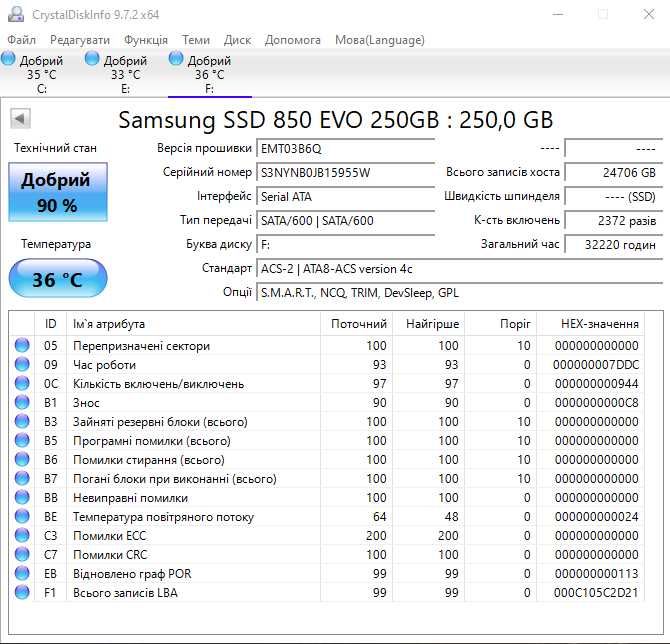Click the total host writes value 24706 GB
The width and height of the screenshot is (670, 644).
coord(614,173)
